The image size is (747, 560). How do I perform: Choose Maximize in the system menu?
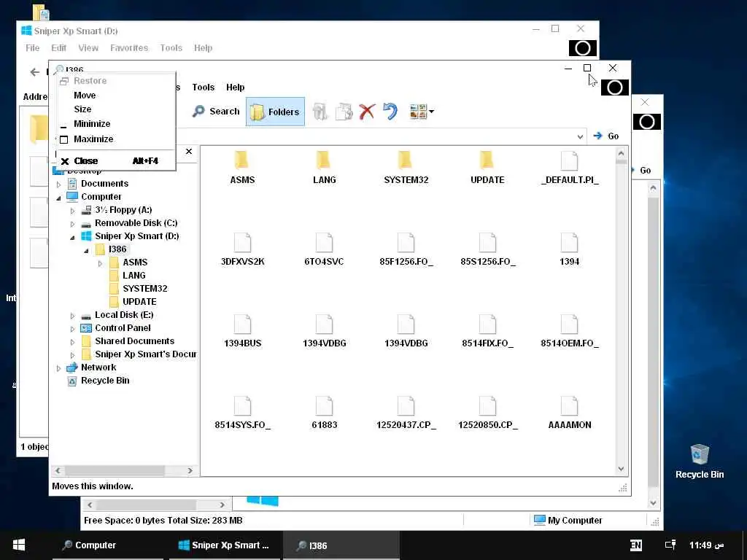pos(116,139)
